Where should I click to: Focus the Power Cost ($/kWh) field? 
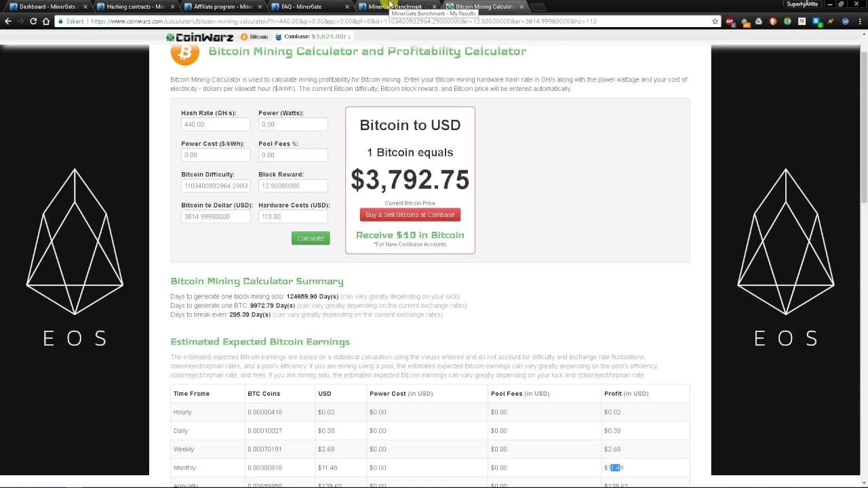click(x=216, y=155)
